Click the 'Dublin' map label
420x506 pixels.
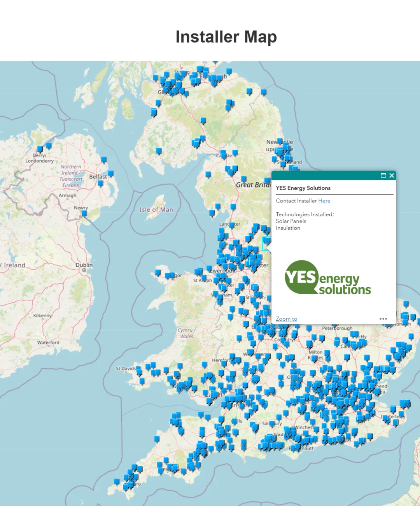(x=84, y=265)
